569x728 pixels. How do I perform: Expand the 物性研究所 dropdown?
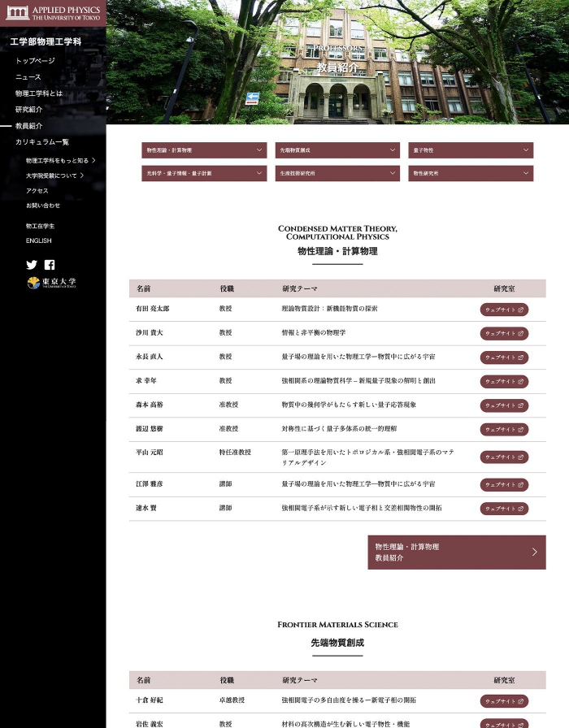[471, 173]
